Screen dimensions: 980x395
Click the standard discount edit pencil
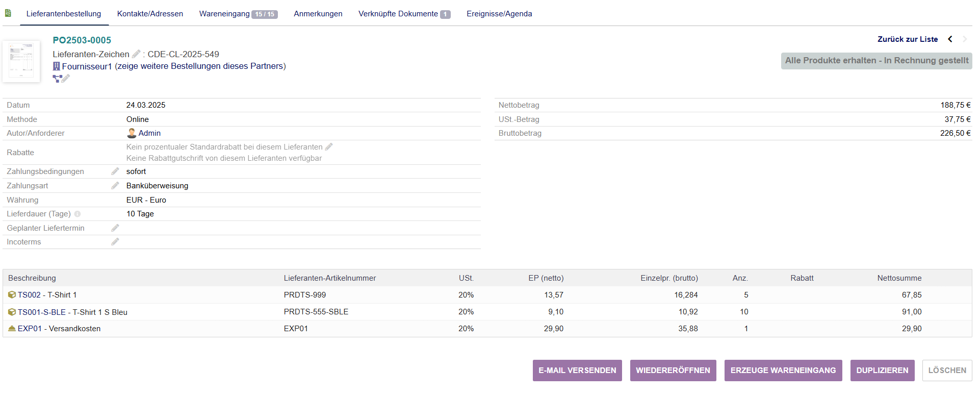point(329,147)
